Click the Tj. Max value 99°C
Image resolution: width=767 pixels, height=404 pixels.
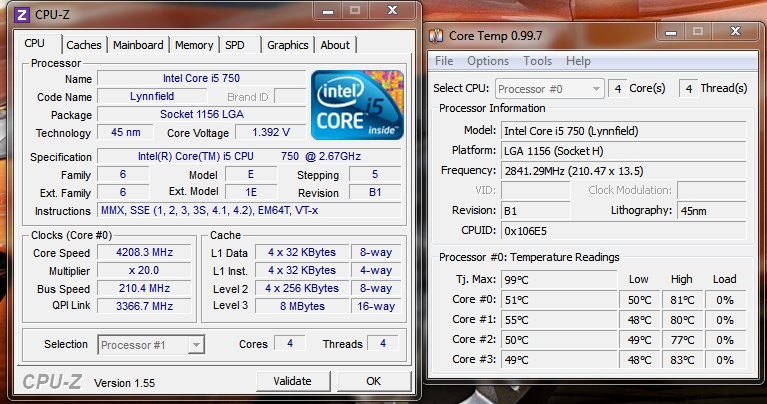[559, 280]
